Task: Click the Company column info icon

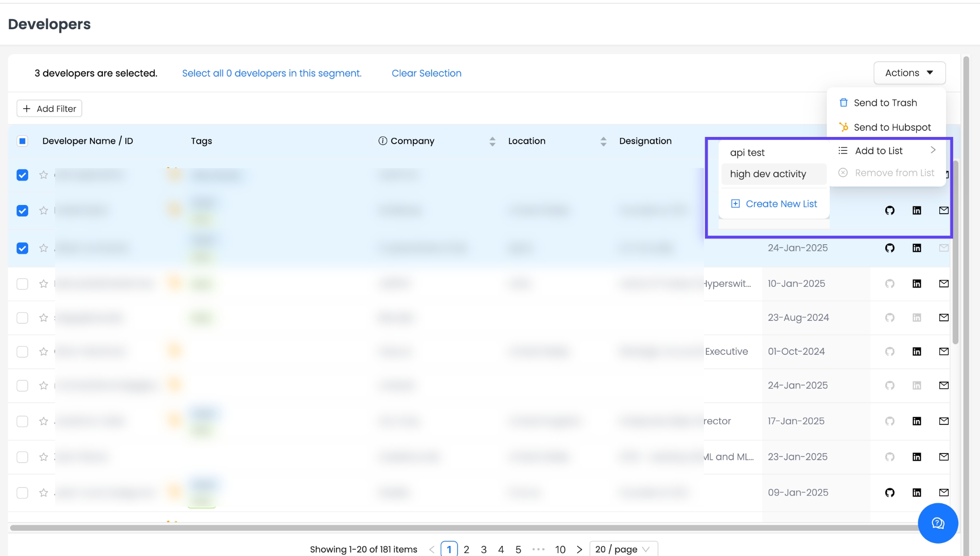Action: (382, 141)
